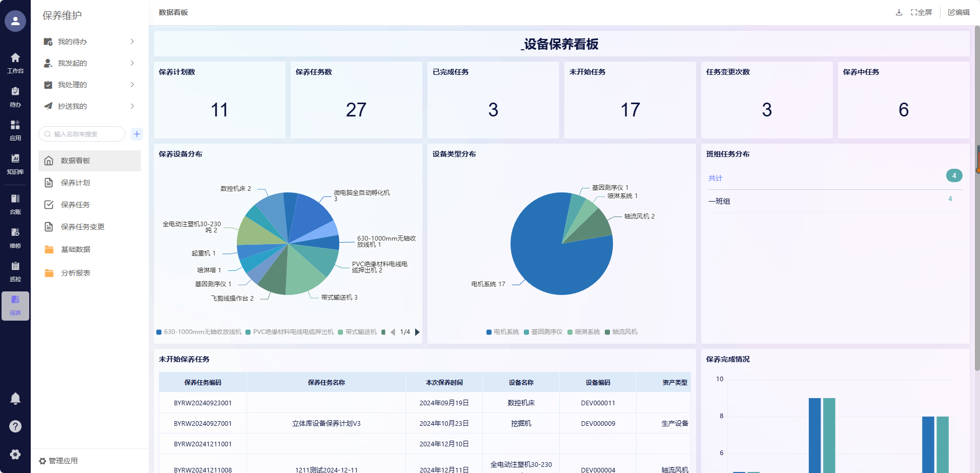
Task: Toggle 轴流风机 legend entry visibility
Action: [x=621, y=332]
